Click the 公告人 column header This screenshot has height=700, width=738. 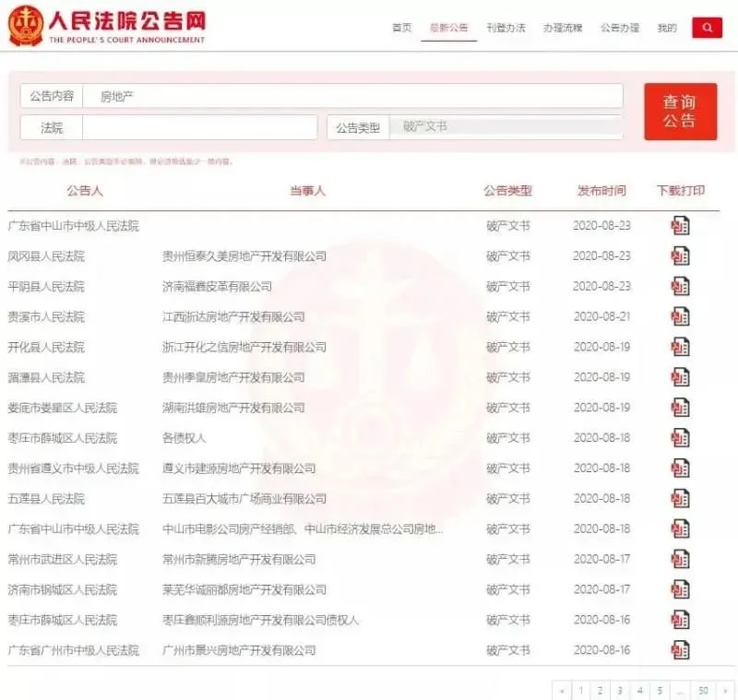(x=85, y=191)
